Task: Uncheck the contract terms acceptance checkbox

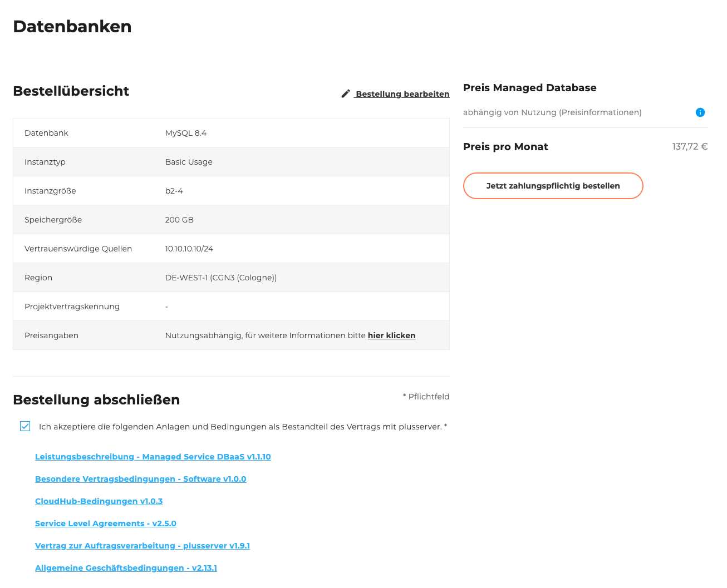Action: click(25, 426)
